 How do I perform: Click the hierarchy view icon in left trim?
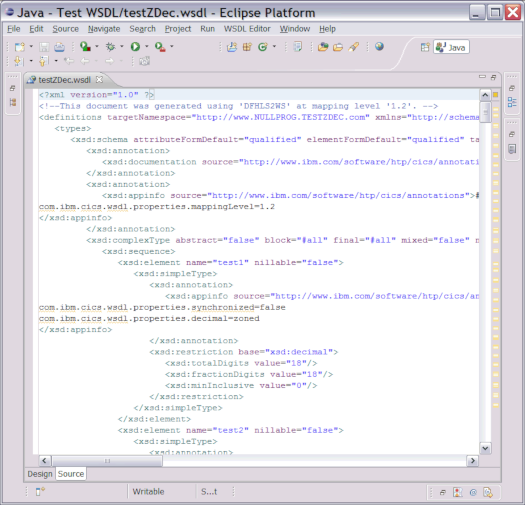[x=13, y=102]
